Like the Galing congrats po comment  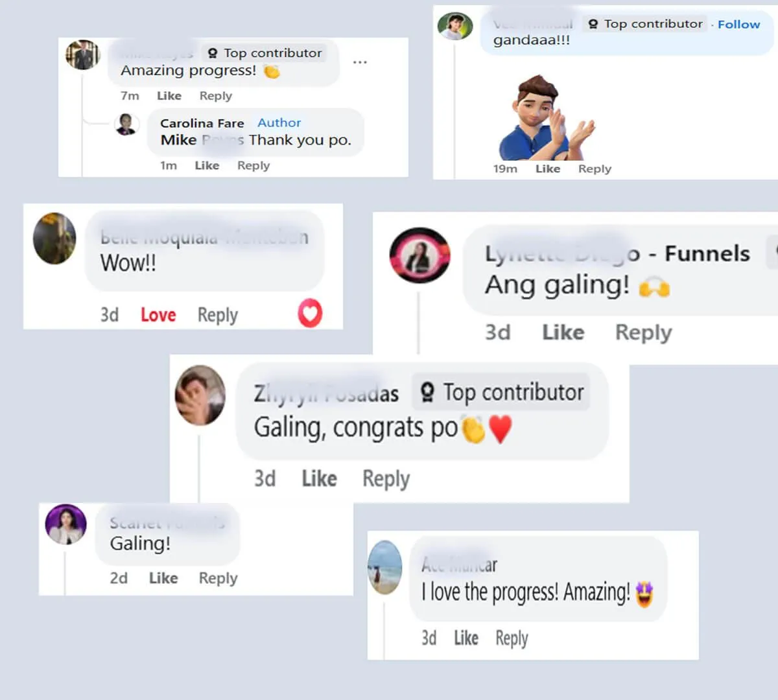point(319,479)
